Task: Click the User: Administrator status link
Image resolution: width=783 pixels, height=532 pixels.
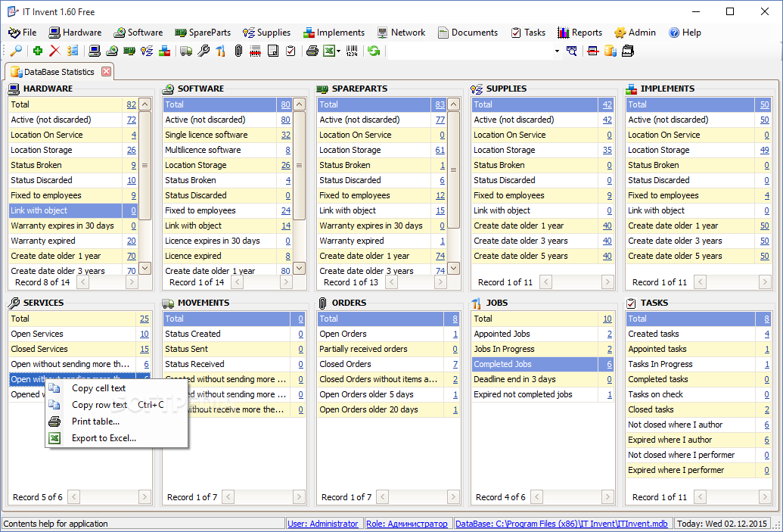Action: click(x=322, y=524)
